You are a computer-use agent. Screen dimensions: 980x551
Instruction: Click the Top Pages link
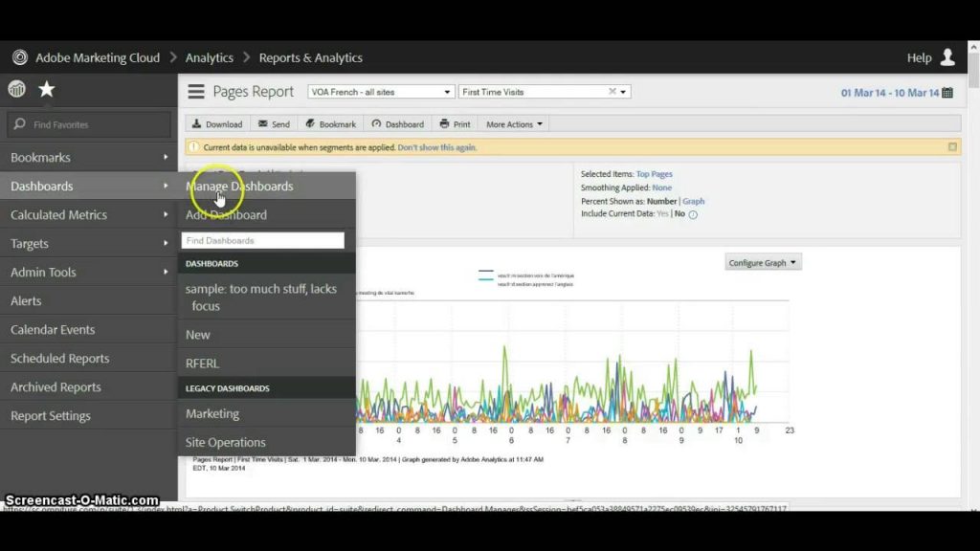click(657, 173)
